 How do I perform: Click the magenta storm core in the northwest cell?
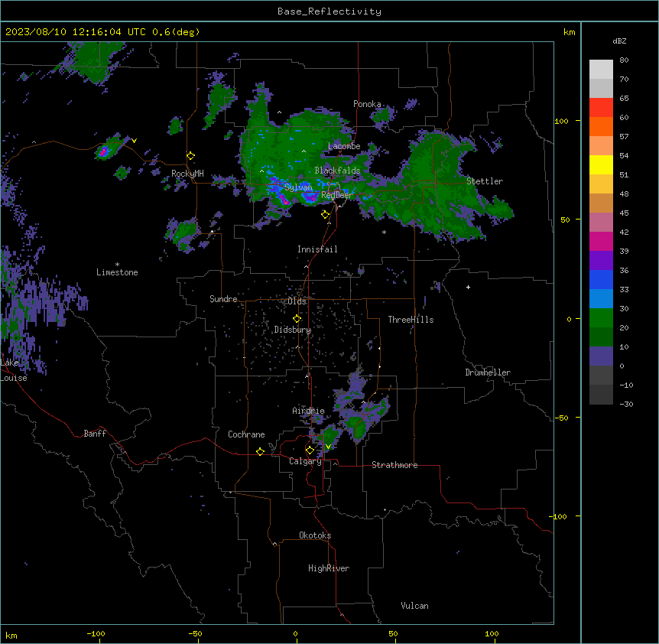click(x=103, y=151)
